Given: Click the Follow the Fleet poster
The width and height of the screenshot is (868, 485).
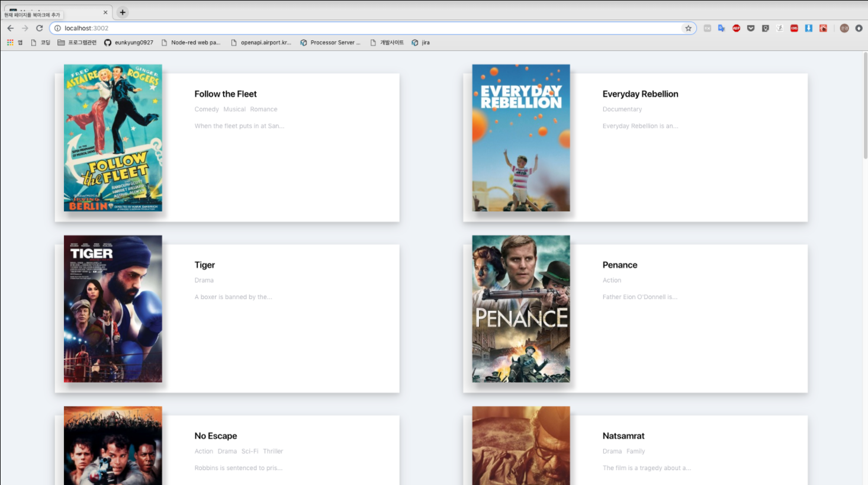Looking at the screenshot, I should click(x=112, y=138).
